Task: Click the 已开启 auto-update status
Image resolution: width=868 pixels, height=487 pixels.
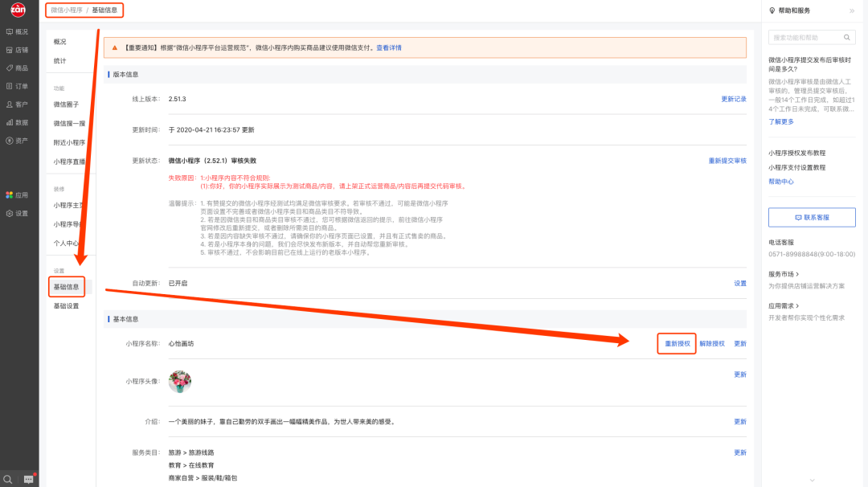Action: pos(178,284)
